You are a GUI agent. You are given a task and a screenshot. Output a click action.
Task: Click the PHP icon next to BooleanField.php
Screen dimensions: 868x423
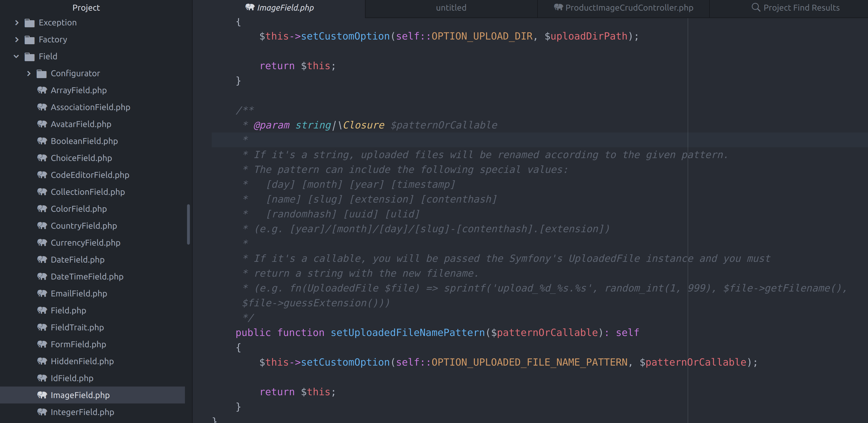(x=42, y=141)
